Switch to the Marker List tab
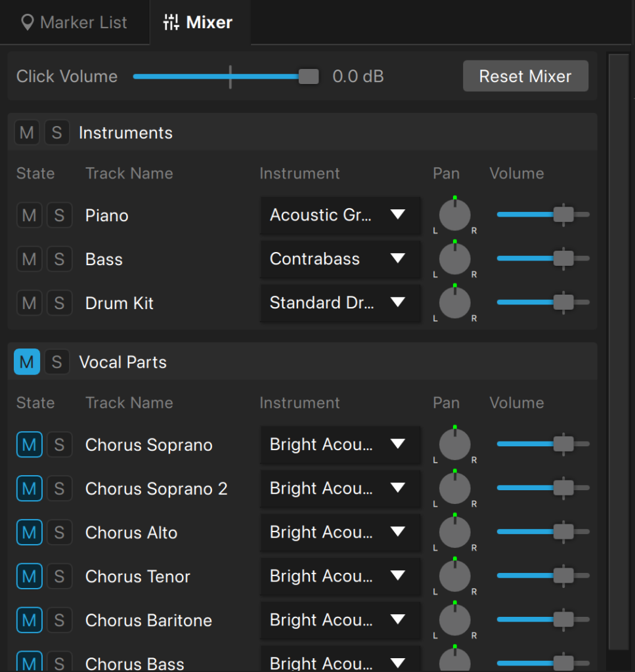Viewport: 635px width, 672px height. pos(74,22)
